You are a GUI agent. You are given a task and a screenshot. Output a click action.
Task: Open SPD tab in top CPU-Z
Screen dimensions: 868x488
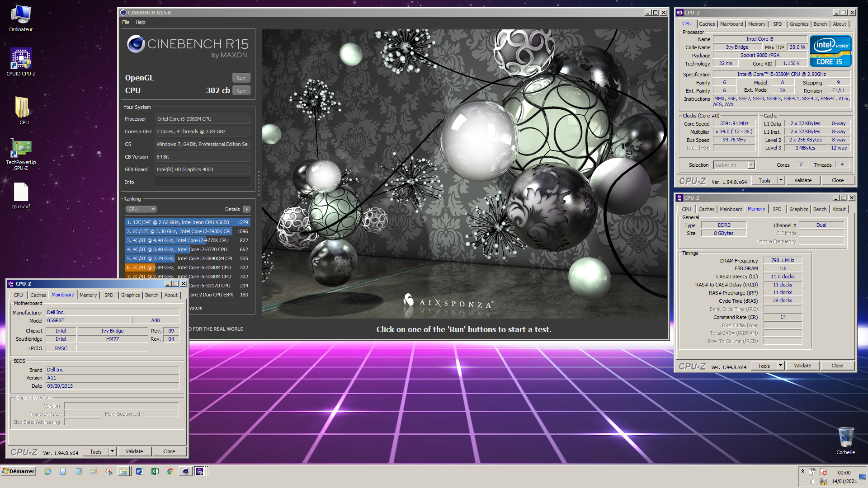click(x=777, y=24)
